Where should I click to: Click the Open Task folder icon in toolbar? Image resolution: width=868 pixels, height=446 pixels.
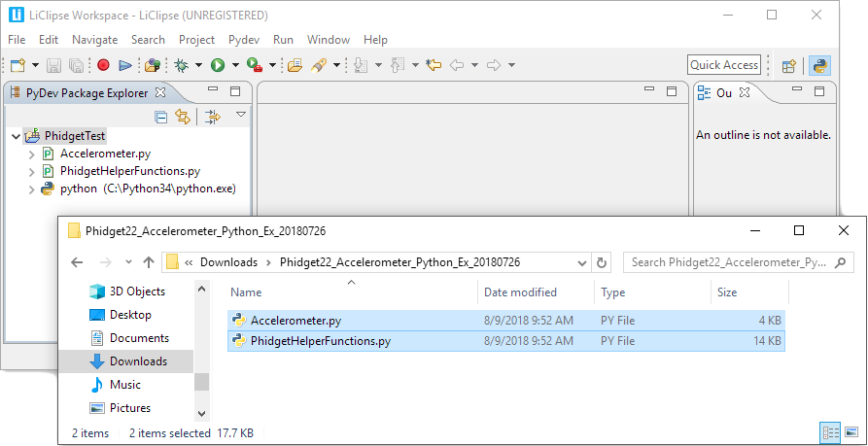pos(295,65)
